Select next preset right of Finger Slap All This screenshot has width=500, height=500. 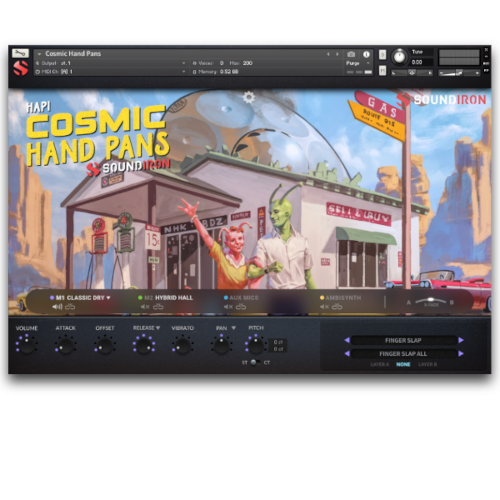[x=461, y=353]
